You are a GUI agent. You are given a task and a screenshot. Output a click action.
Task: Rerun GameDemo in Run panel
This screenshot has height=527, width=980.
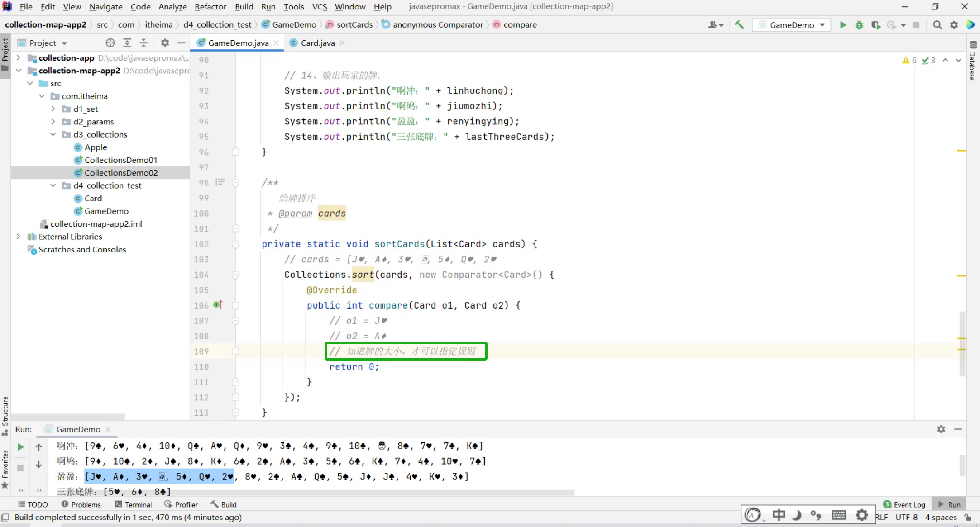[20, 447]
